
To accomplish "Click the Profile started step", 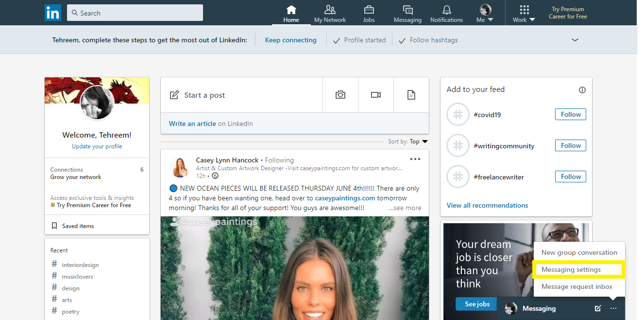I will pyautogui.click(x=359, y=40).
